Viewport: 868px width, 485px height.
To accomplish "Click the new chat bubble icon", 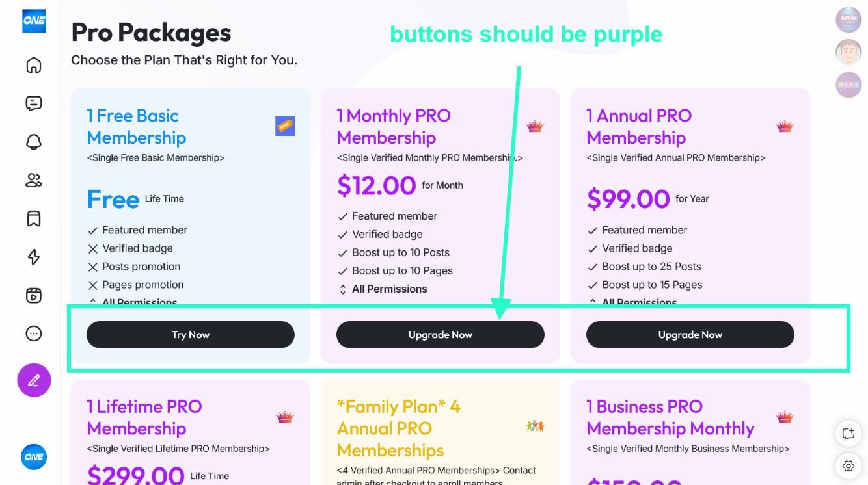I will [848, 434].
